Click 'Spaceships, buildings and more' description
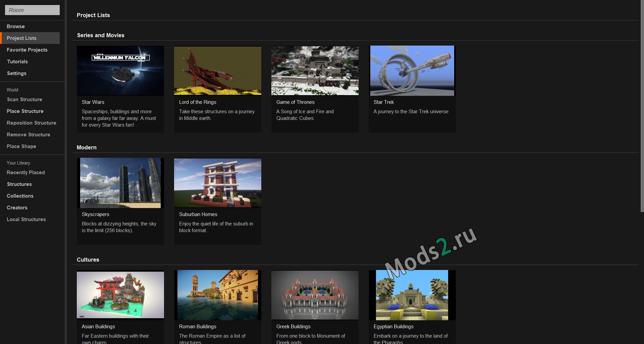This screenshot has width=644, height=344. [119, 118]
